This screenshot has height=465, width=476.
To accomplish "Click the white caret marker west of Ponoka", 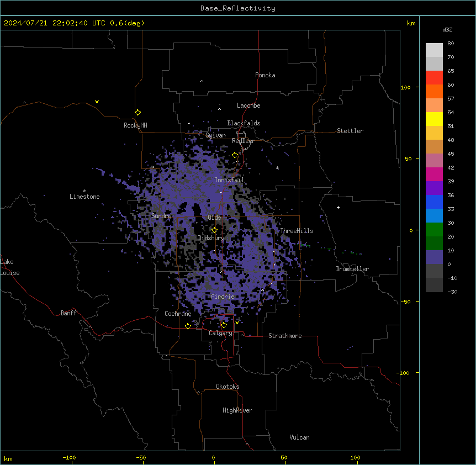I will (x=202, y=81).
